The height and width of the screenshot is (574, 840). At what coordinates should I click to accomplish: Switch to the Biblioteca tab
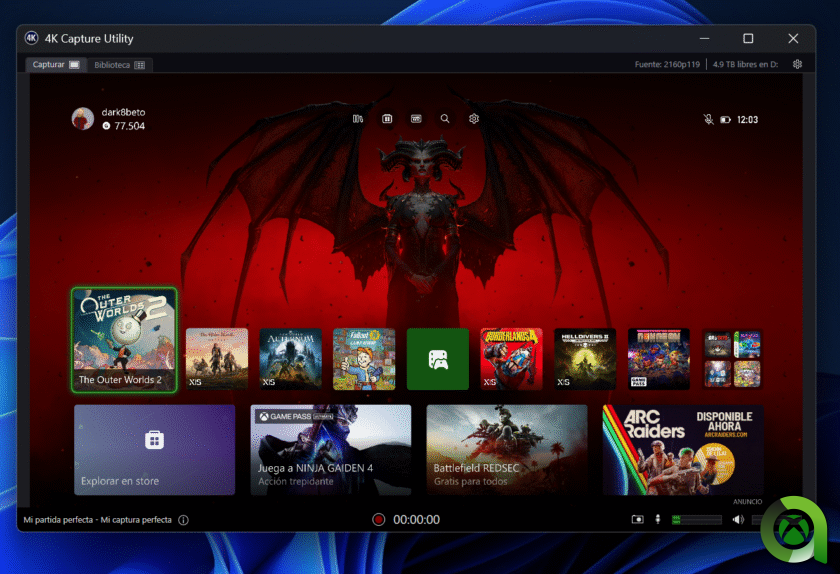120,65
